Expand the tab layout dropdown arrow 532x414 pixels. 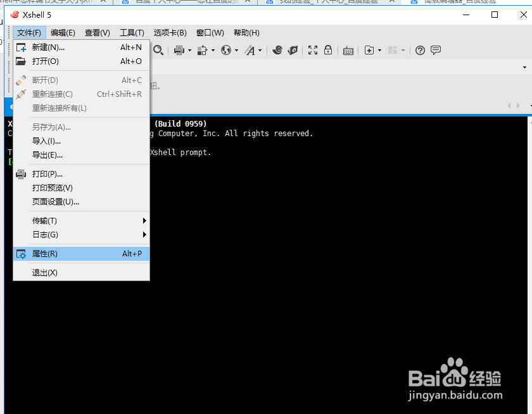[403, 51]
